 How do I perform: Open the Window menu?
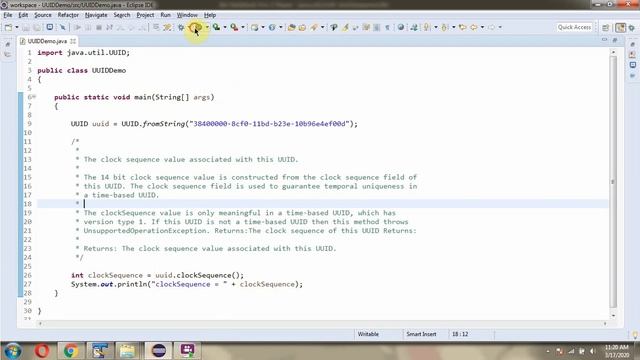point(187,15)
